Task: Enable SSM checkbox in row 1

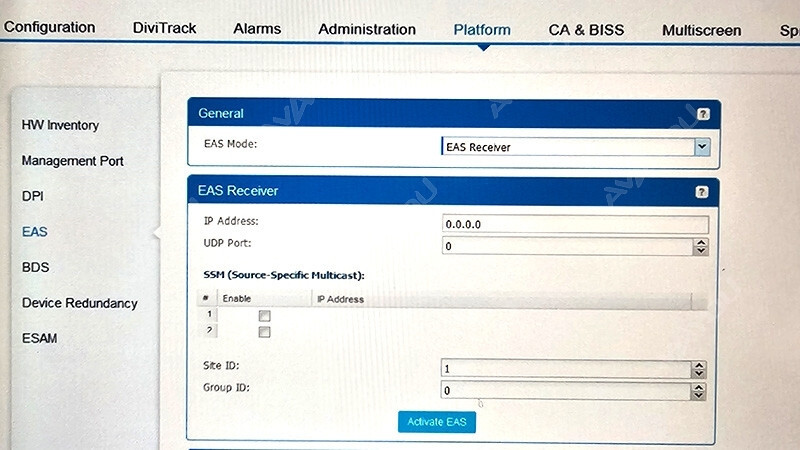Action: point(265,316)
